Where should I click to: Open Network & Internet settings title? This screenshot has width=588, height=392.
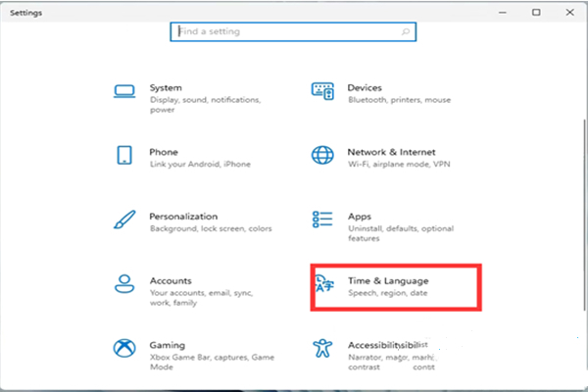[391, 152]
